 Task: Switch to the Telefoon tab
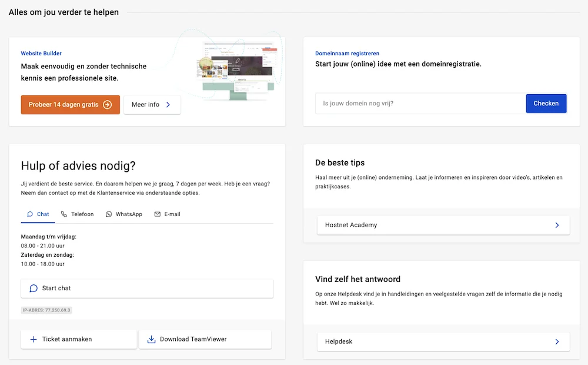77,214
